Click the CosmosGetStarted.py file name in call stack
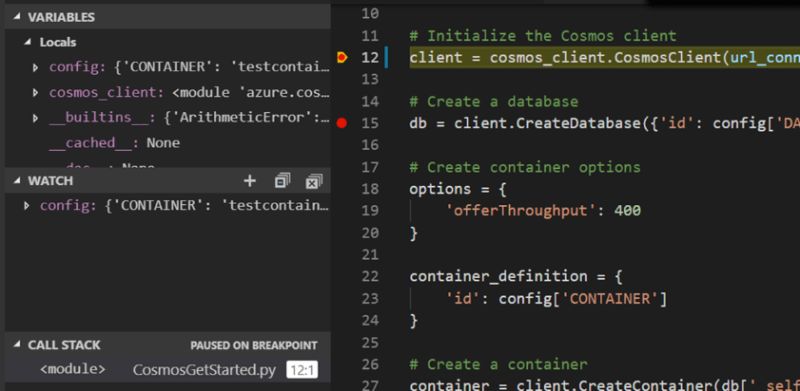Image resolution: width=800 pixels, height=391 pixels. [204, 370]
